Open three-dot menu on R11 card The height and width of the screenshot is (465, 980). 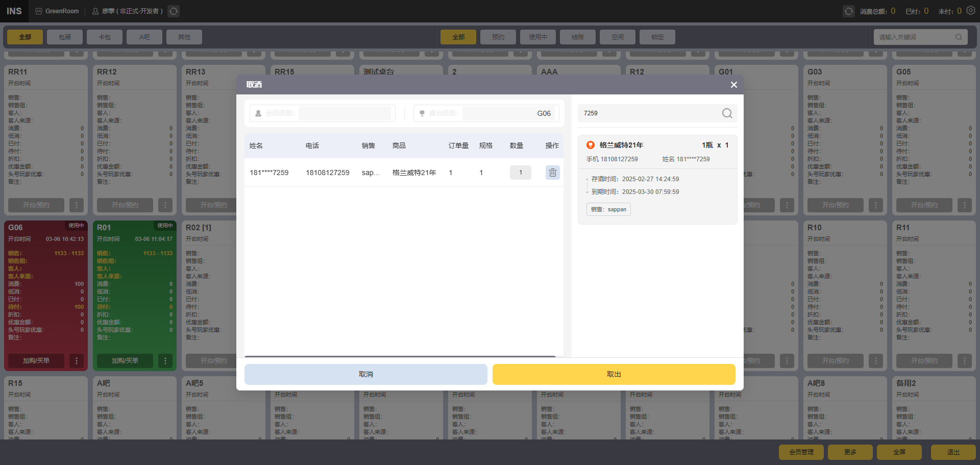coord(965,361)
